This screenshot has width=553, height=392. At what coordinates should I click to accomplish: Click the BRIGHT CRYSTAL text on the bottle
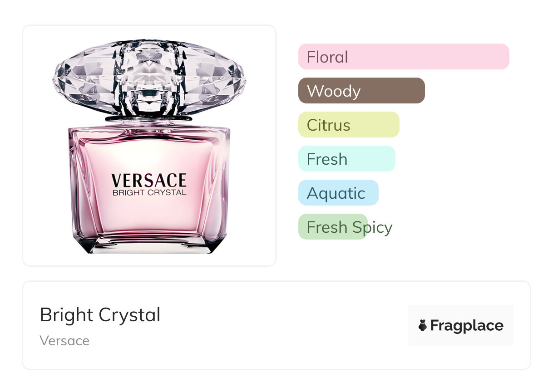coord(149,192)
